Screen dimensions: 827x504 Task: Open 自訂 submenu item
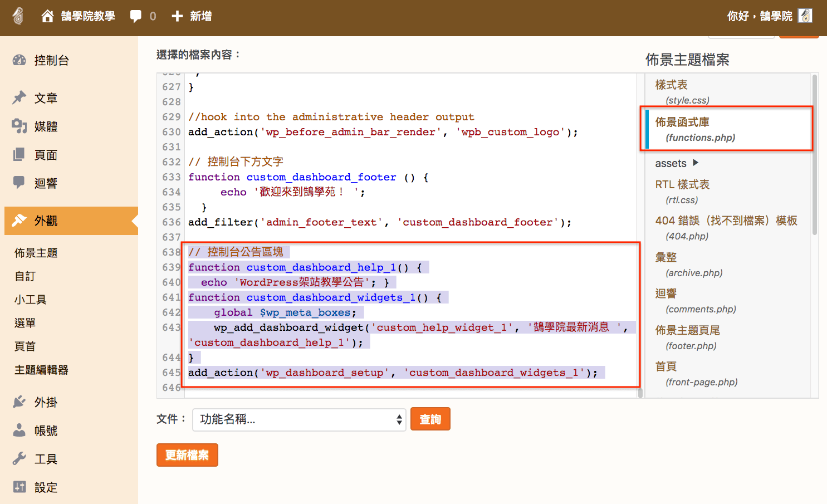tap(25, 276)
